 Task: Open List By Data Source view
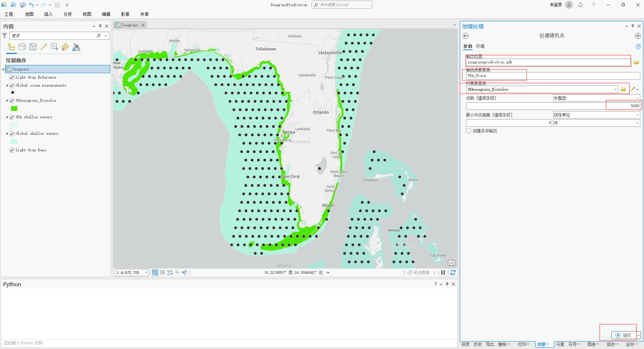click(21, 47)
